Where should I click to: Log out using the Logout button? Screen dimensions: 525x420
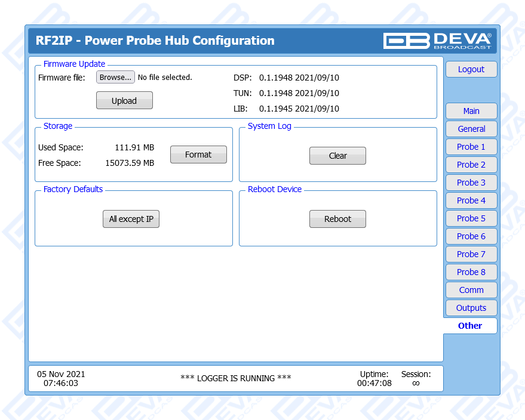(471, 69)
